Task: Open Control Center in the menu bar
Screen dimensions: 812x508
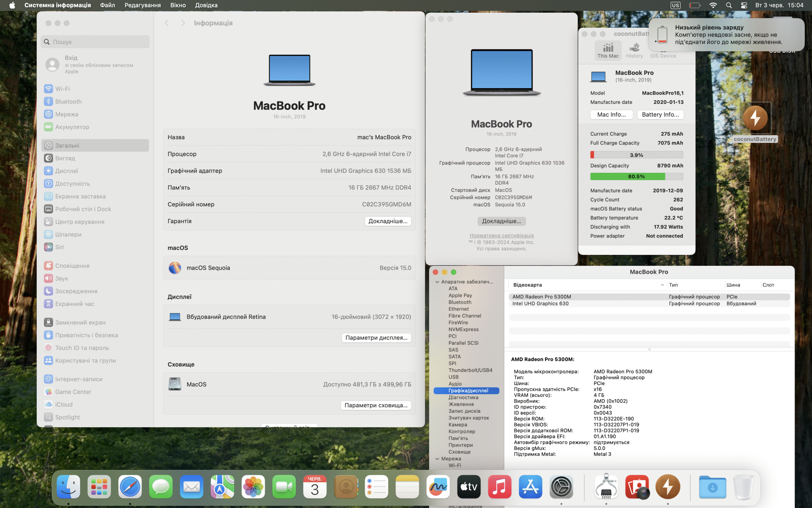Action: pos(744,5)
